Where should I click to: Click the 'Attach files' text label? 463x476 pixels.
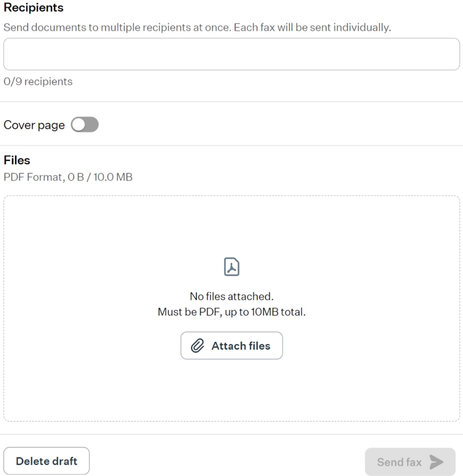(x=241, y=346)
